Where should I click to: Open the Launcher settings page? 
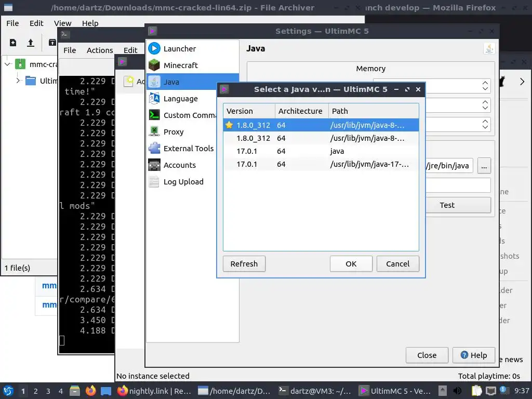click(192, 48)
